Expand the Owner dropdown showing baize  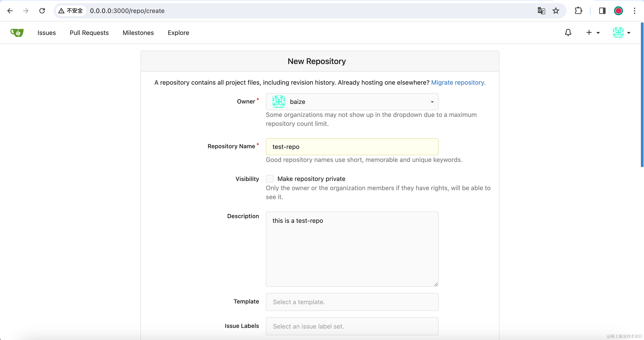pyautogui.click(x=352, y=102)
